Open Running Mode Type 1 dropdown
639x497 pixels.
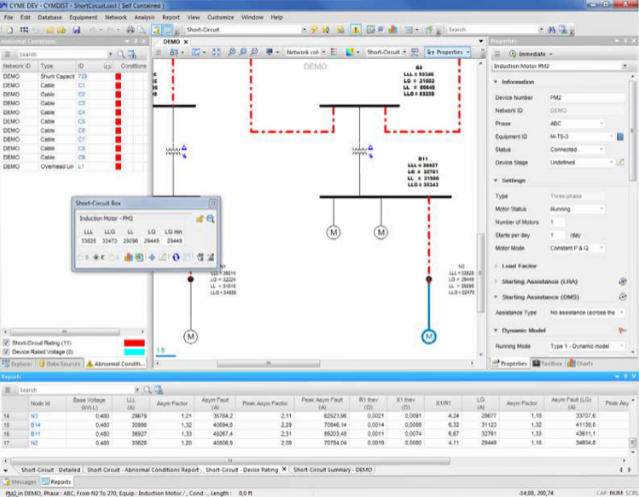(622, 346)
